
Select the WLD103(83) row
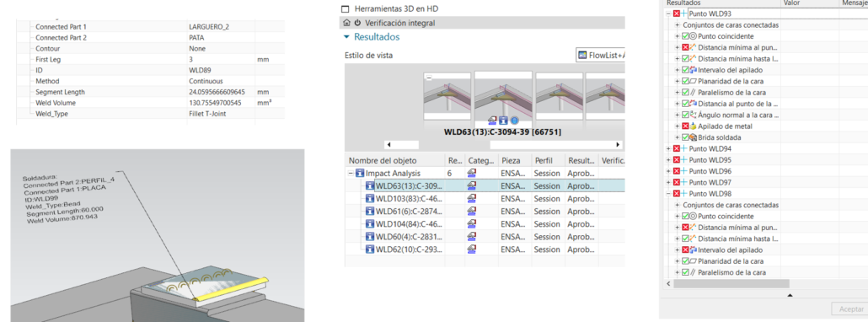pos(485,199)
